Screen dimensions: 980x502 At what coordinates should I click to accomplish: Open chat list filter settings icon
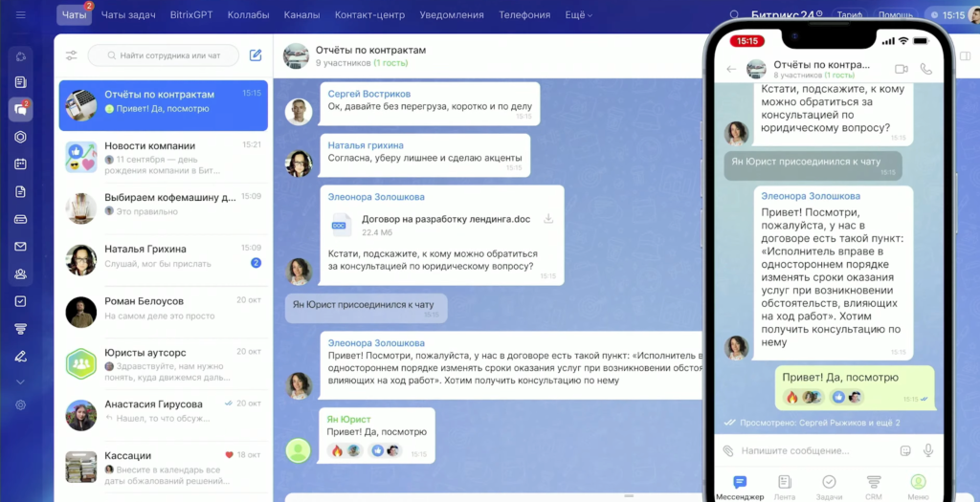[71, 55]
